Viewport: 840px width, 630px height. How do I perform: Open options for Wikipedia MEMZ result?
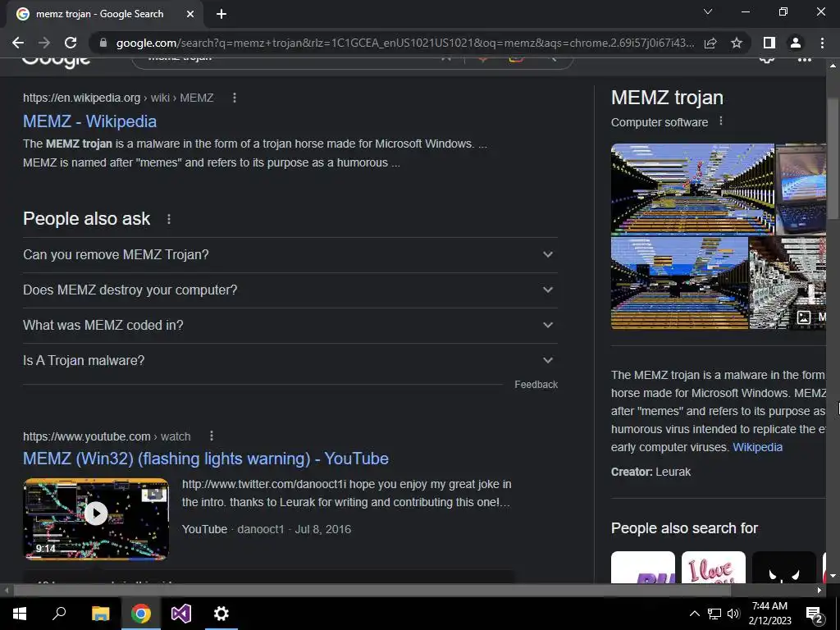(234, 98)
